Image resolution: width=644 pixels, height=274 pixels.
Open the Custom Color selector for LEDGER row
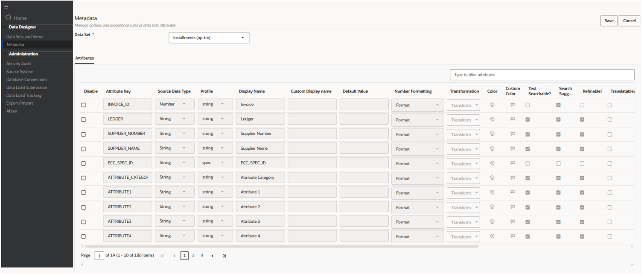(x=512, y=119)
